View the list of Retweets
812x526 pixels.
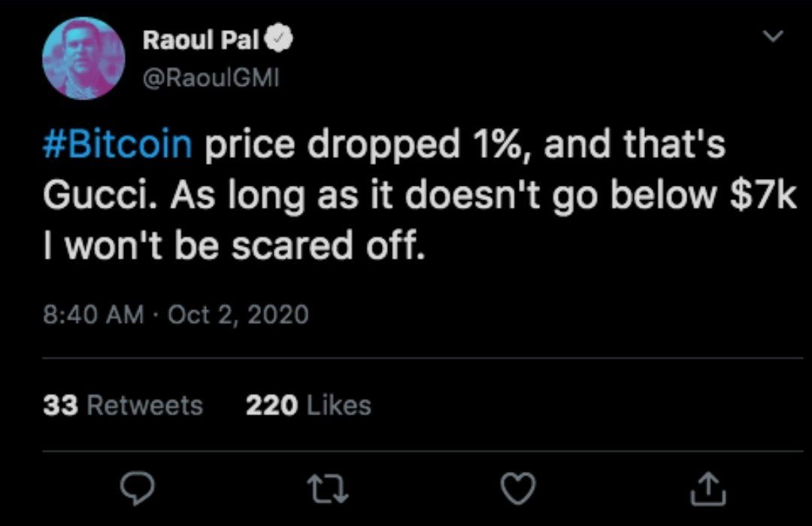tap(123, 406)
